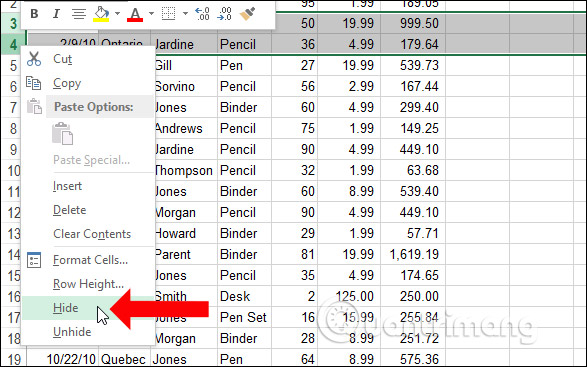The height and width of the screenshot is (367, 587).
Task: Click Decrease Decimal icon
Action: click(x=224, y=14)
